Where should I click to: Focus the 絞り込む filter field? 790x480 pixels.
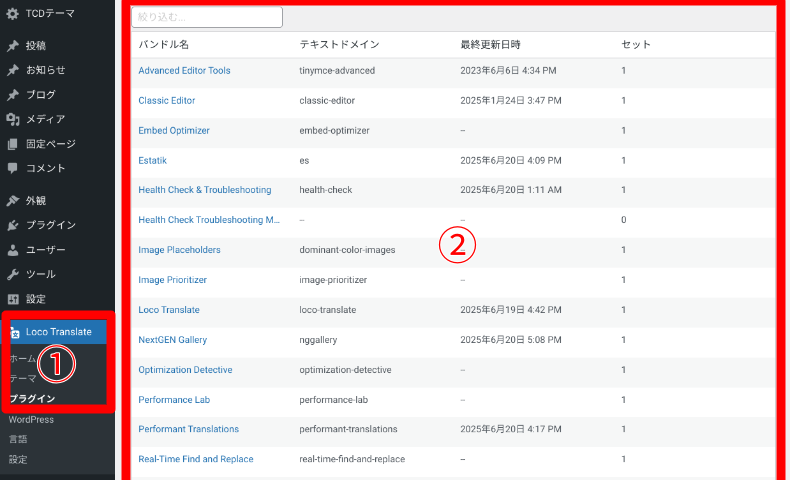pos(207,17)
